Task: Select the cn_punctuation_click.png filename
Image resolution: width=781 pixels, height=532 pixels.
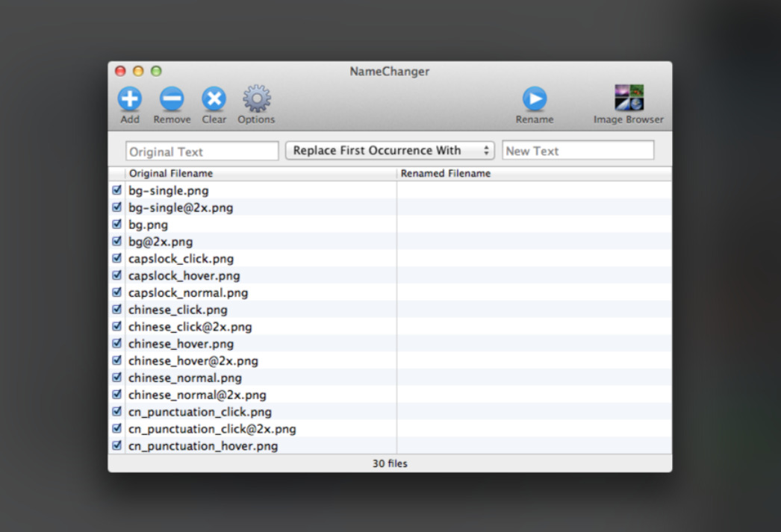Action: click(200, 412)
